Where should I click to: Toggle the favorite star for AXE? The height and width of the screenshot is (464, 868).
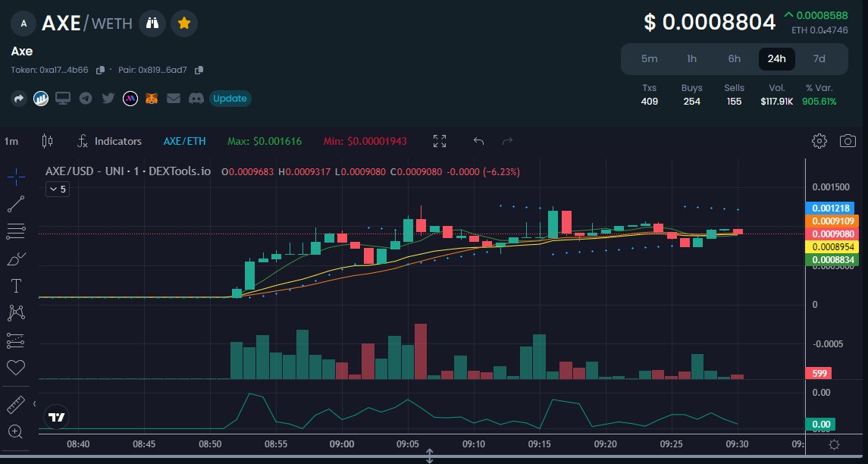click(x=184, y=24)
